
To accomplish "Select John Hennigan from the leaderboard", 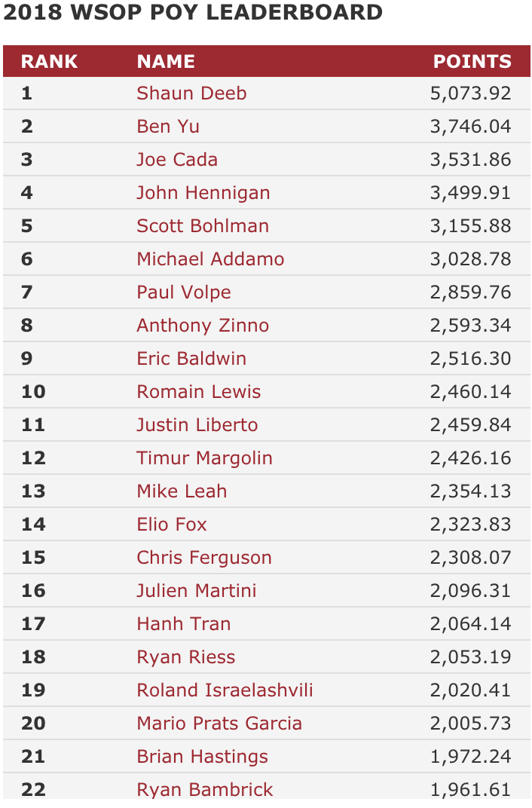I will coord(203,193).
